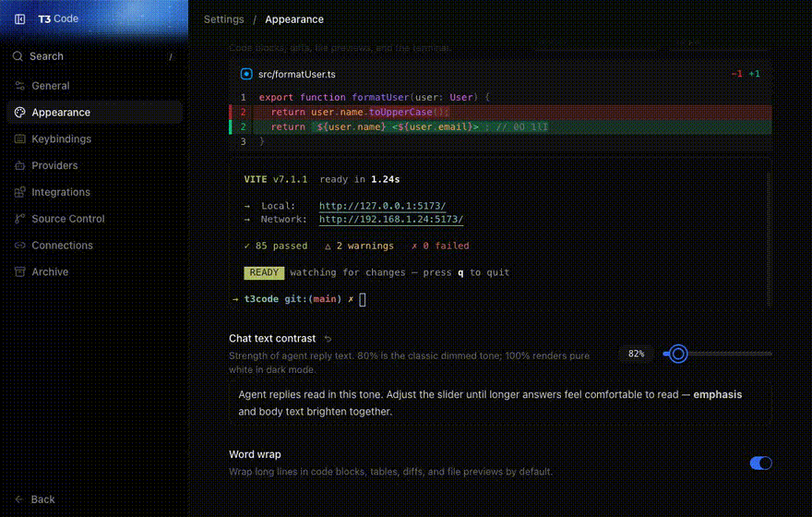The height and width of the screenshot is (517, 812).
Task: Go Back from settings
Action: click(x=35, y=499)
